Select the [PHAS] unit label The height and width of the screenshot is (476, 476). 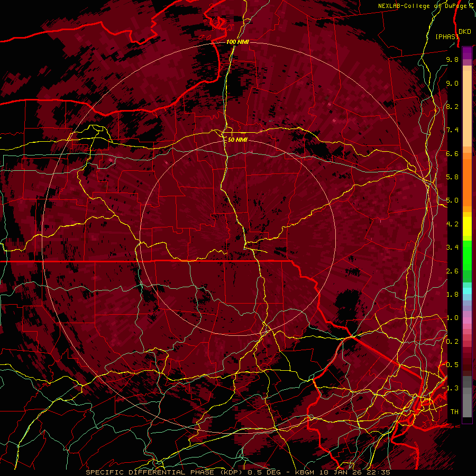pos(447,36)
